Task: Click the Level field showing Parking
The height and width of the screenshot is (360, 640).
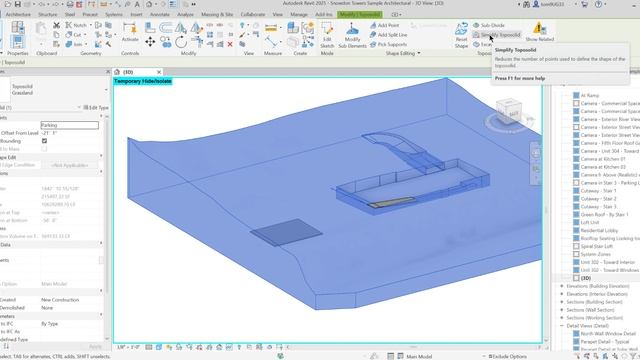Action: (x=69, y=125)
